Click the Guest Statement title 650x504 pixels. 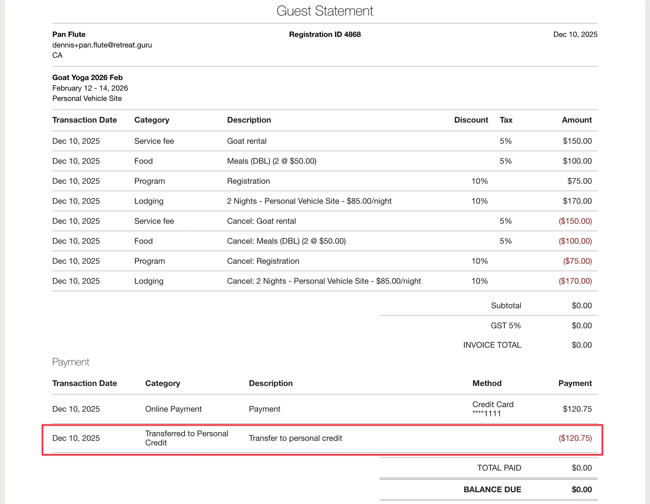click(324, 11)
